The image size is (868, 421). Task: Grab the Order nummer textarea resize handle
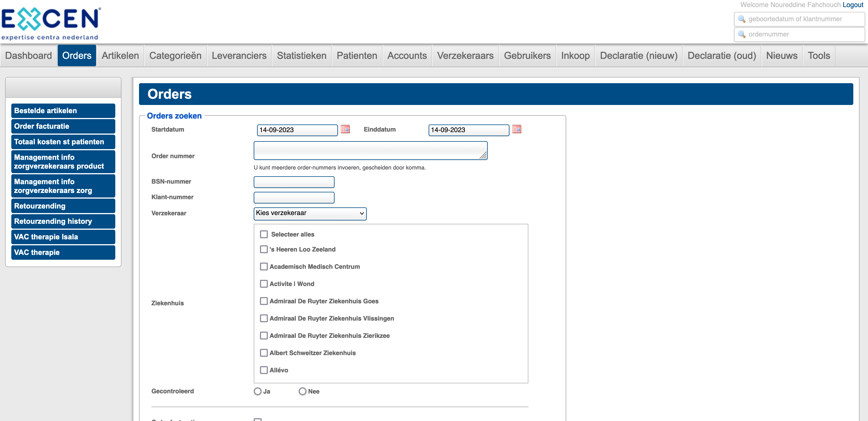pos(483,156)
